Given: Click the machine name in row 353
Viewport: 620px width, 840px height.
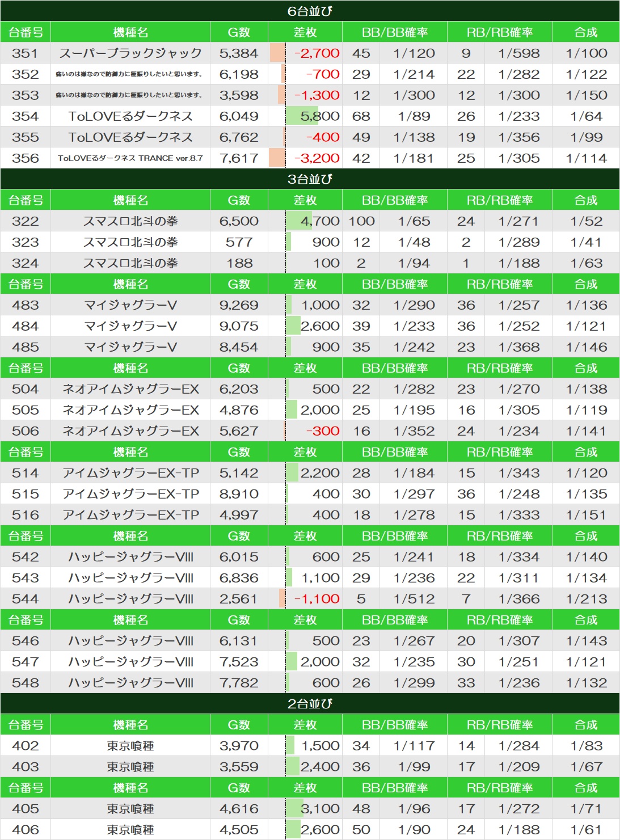Looking at the screenshot, I should coord(129,95).
